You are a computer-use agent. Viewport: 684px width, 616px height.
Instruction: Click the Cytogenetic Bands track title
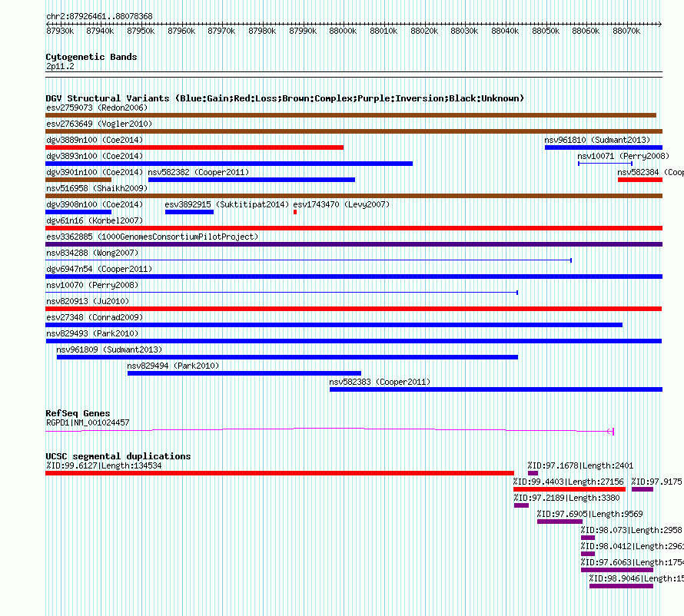click(91, 57)
